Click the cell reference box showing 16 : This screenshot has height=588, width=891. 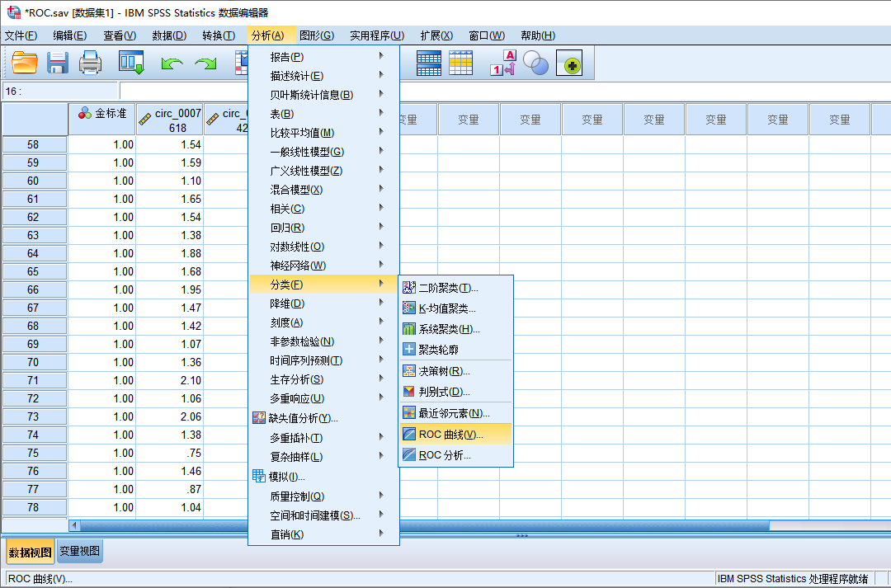pyautogui.click(x=59, y=91)
